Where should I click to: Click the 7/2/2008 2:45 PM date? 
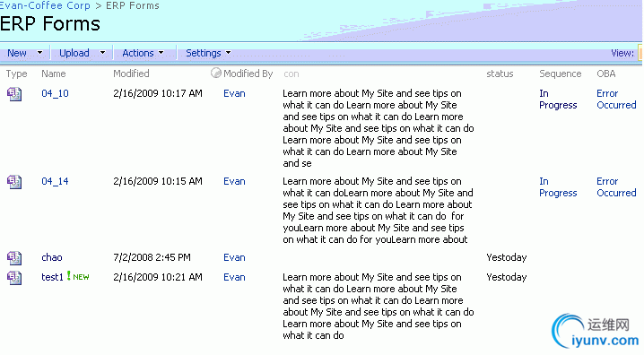coord(152,257)
